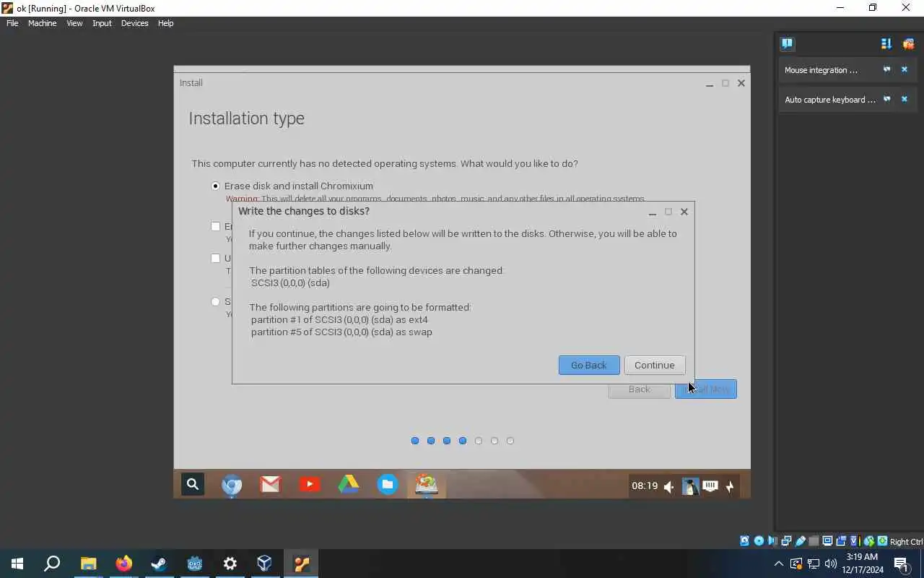The height and width of the screenshot is (578, 924).
Task: Show hidden Windows tray icons
Action: [778, 564]
